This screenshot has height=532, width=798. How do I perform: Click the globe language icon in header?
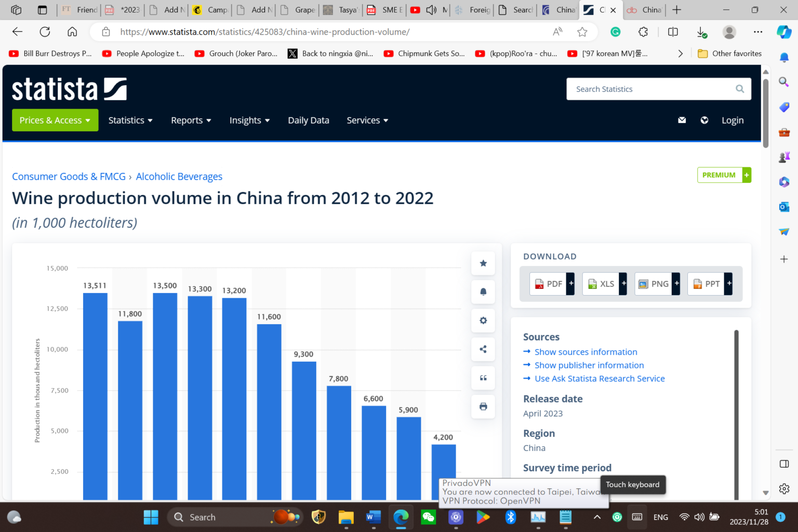704,120
